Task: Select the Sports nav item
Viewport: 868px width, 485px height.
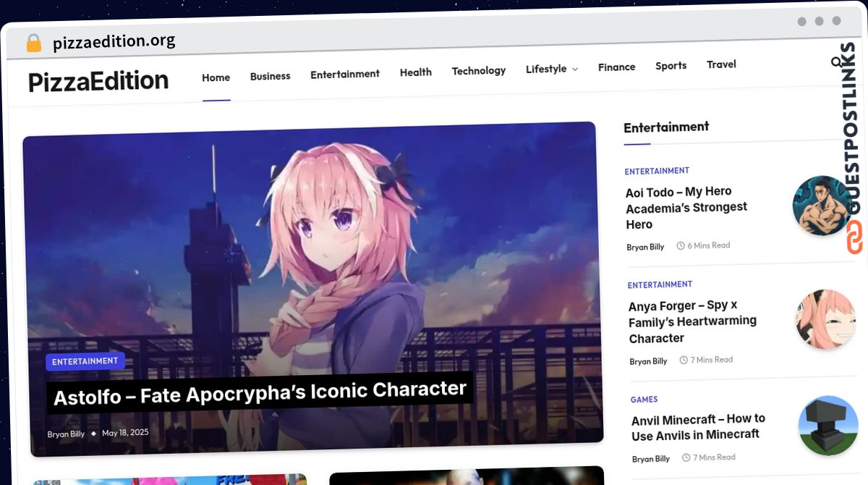Action: point(671,65)
